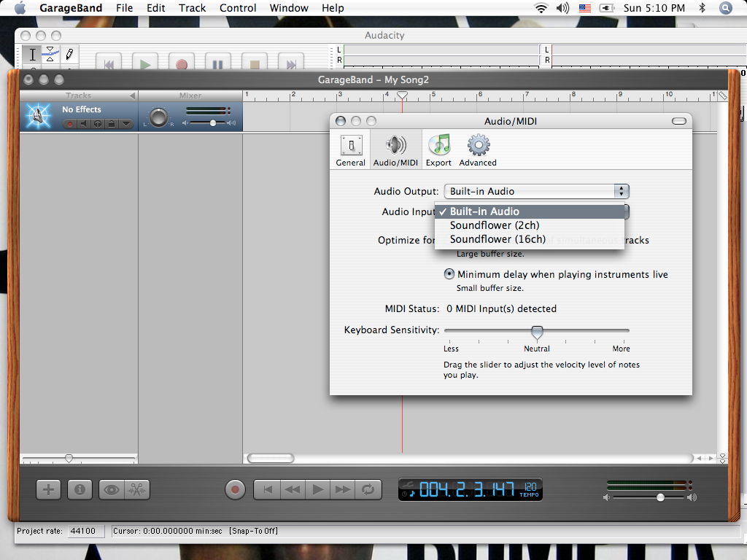This screenshot has width=747, height=560.
Task: Click the GarageBand play button
Action: [318, 489]
